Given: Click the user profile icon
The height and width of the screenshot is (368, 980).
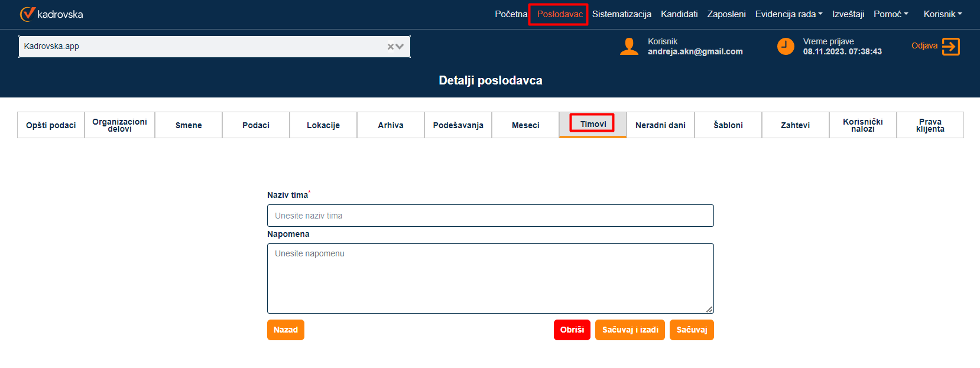Looking at the screenshot, I should [629, 47].
